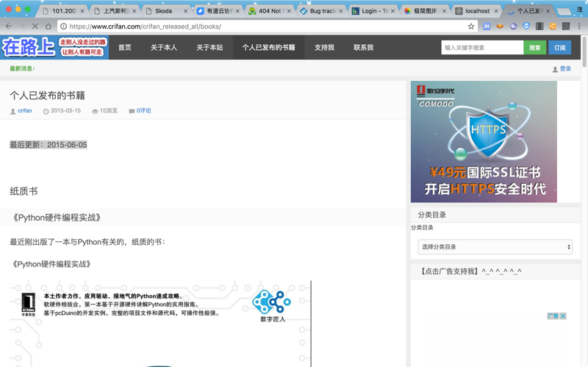Click the 分类目录 sidebar heading
This screenshot has height=367, width=588.
tap(432, 215)
